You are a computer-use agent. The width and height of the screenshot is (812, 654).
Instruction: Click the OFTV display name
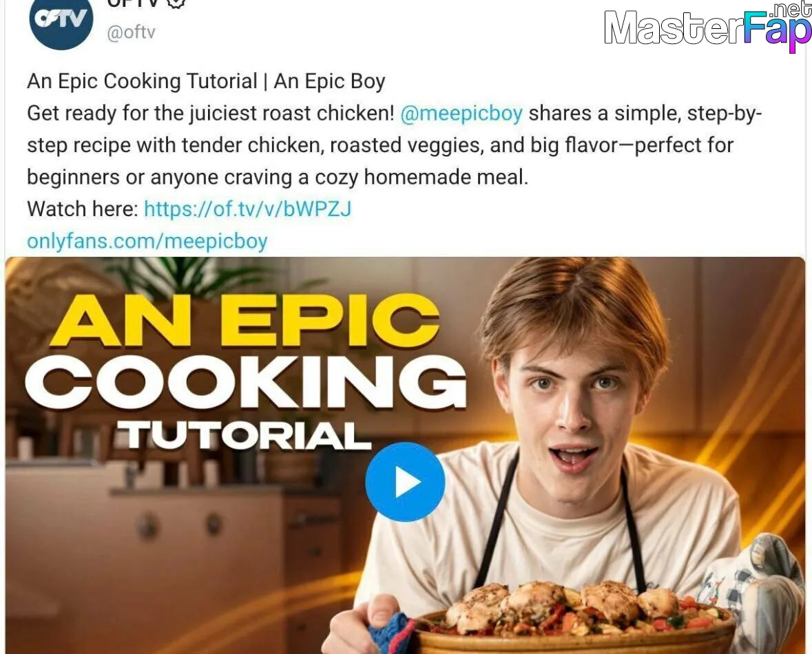tap(132, 3)
